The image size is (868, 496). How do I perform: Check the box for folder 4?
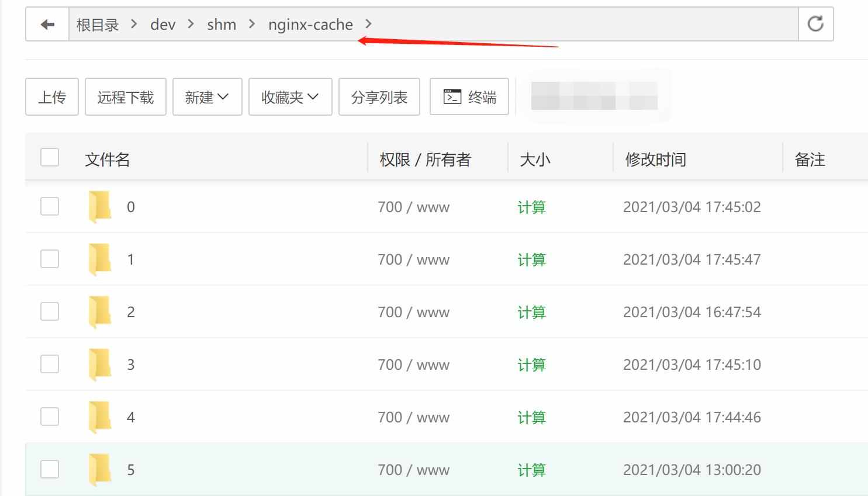[x=50, y=417]
